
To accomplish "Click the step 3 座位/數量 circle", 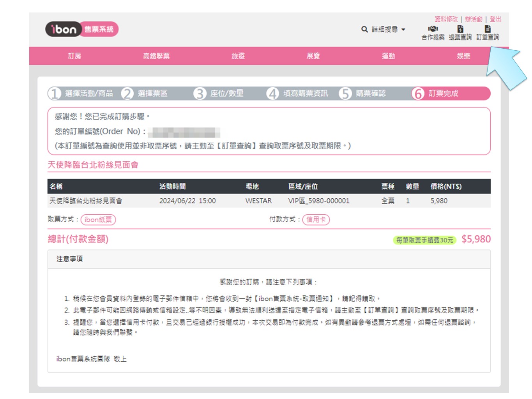I will coord(200,94).
